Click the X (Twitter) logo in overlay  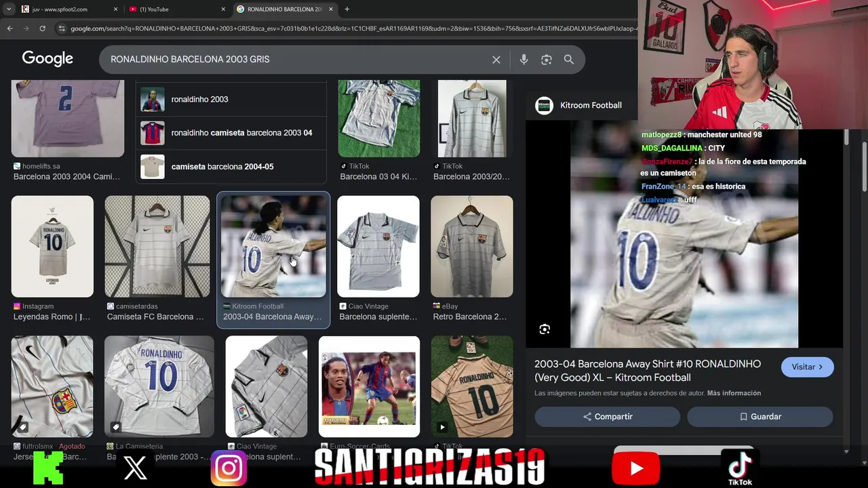(135, 468)
